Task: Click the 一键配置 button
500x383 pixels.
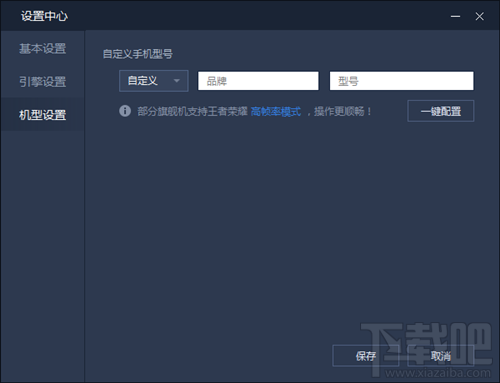Action: (441, 111)
